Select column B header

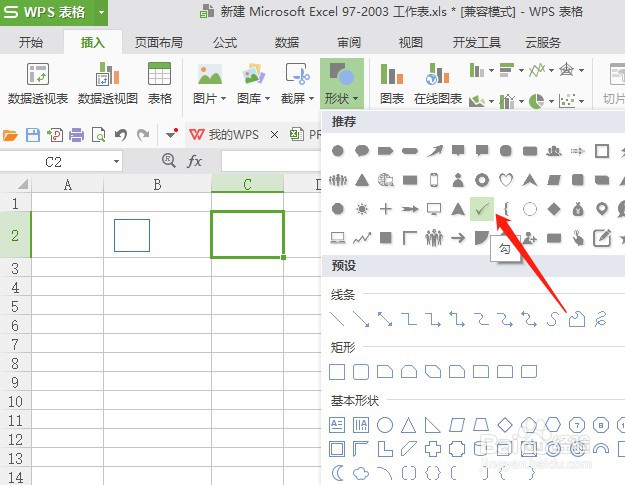tap(157, 185)
